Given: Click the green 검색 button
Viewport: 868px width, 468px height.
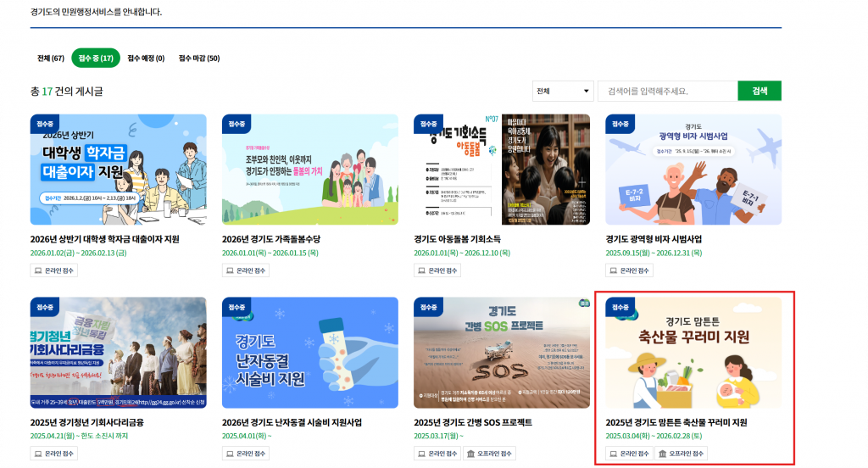Looking at the screenshot, I should tap(759, 91).
